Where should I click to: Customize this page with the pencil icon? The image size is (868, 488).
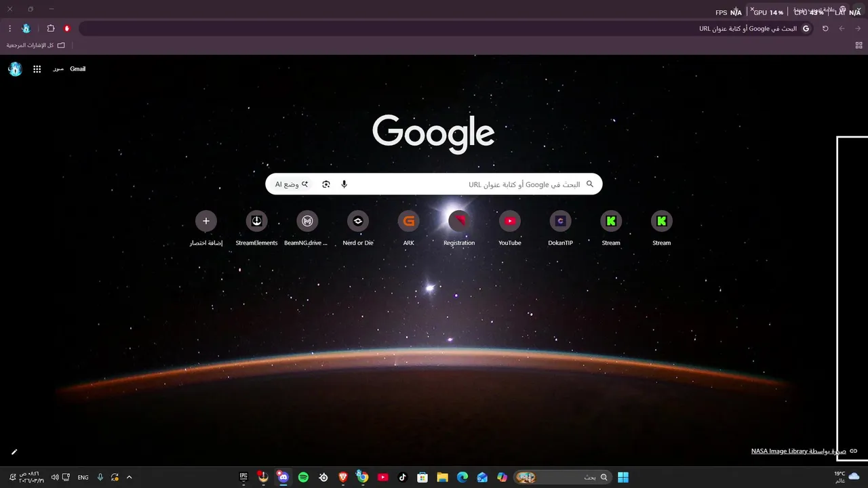coord(14,451)
